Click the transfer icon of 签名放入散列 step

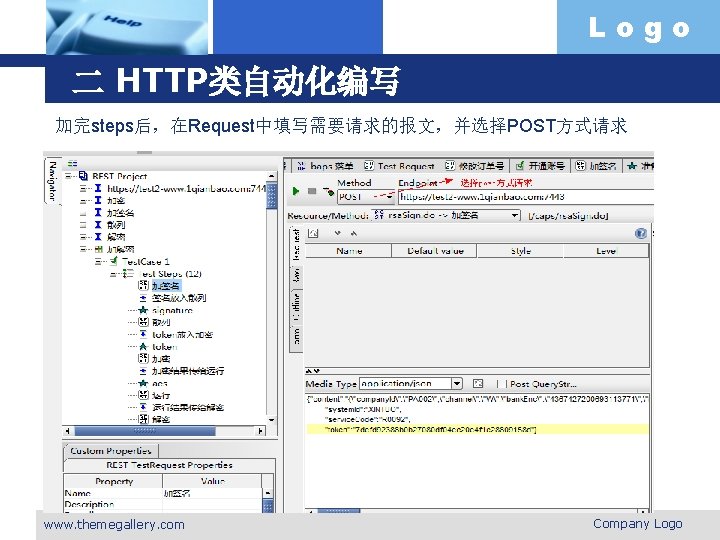tap(143, 298)
